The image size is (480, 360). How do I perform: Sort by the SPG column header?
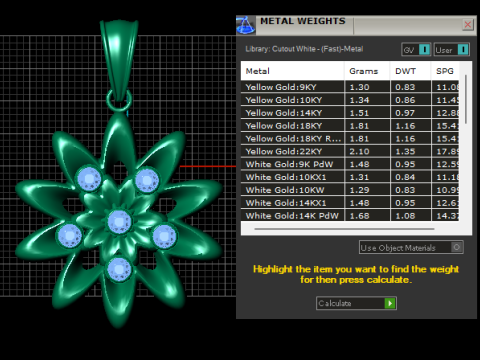point(445,71)
